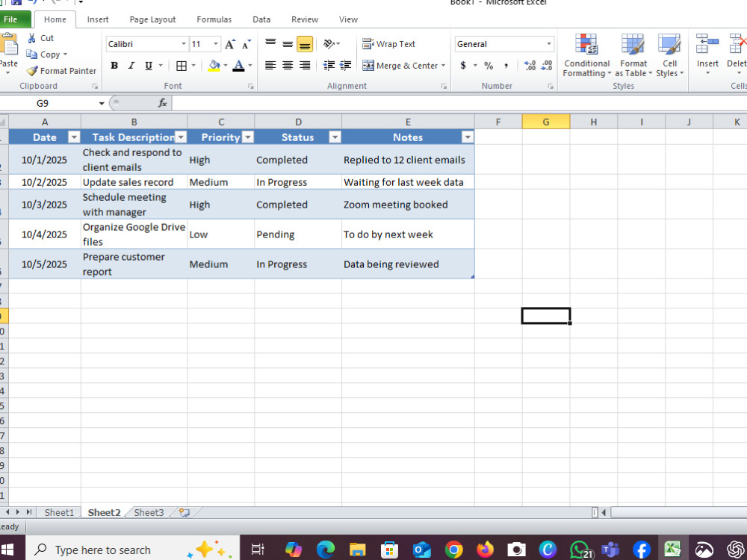The image size is (747, 560).
Task: Open Google Chrome from taskbar
Action: coord(453,550)
